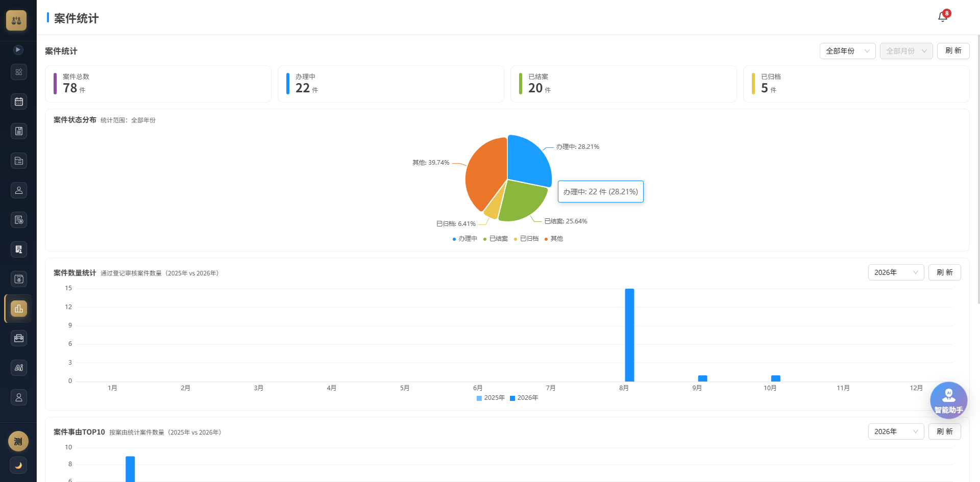The height and width of the screenshot is (482, 980).
Task: Click the 测 user avatar
Action: (x=18, y=442)
